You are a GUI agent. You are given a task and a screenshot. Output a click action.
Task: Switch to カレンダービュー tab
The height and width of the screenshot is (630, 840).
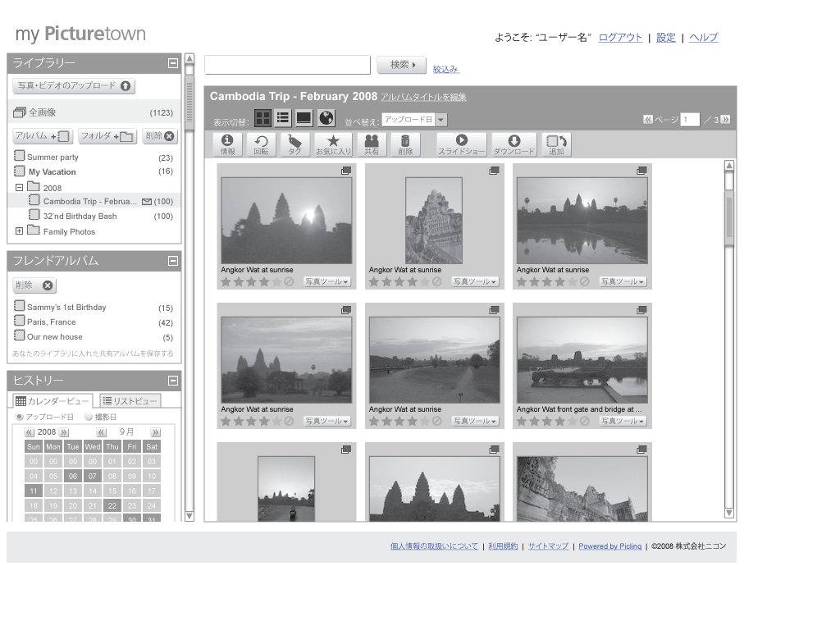[x=52, y=400]
